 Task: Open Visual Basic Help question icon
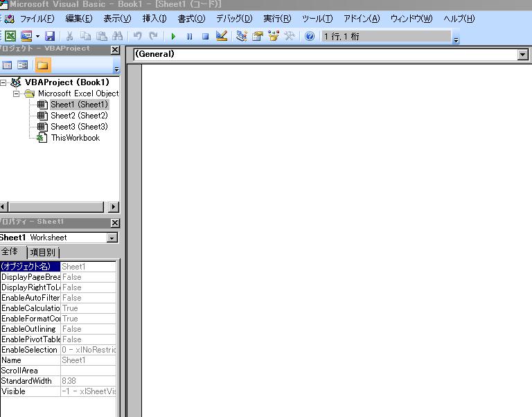tap(310, 36)
